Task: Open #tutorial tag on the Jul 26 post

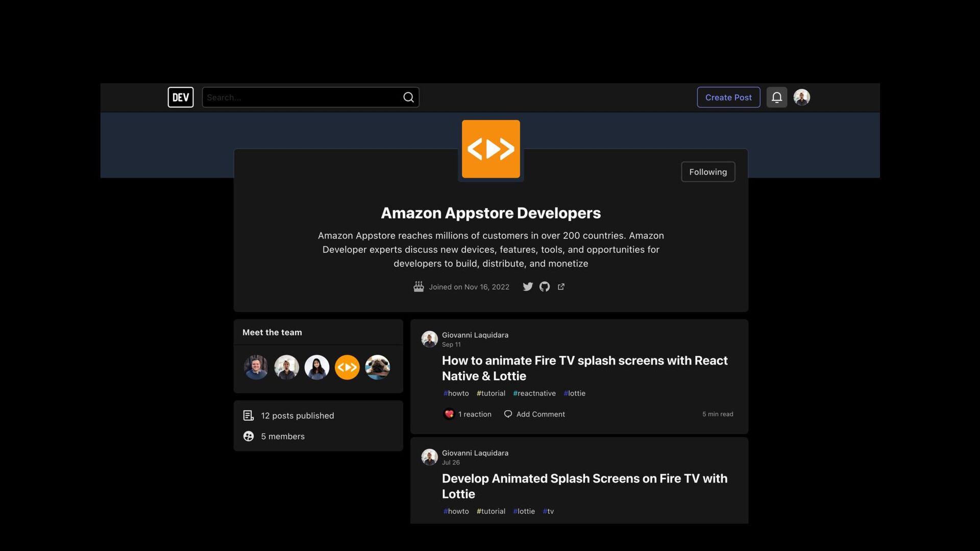Action: point(491,511)
